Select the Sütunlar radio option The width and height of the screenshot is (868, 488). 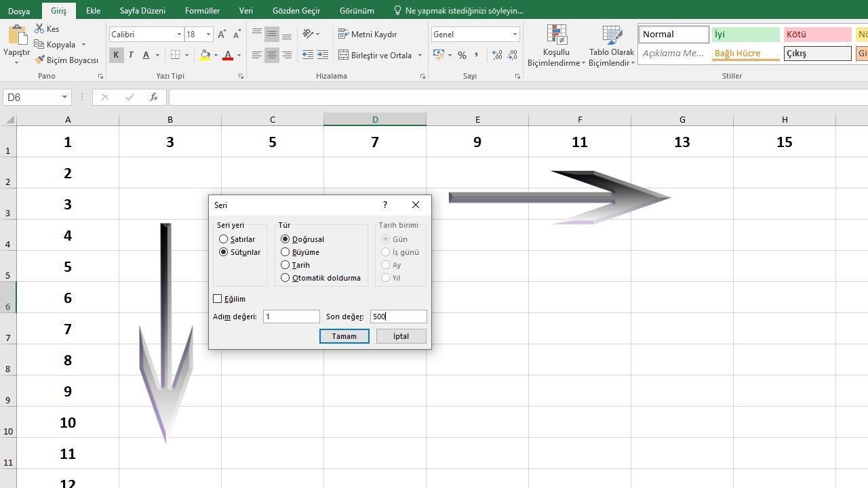click(239, 252)
